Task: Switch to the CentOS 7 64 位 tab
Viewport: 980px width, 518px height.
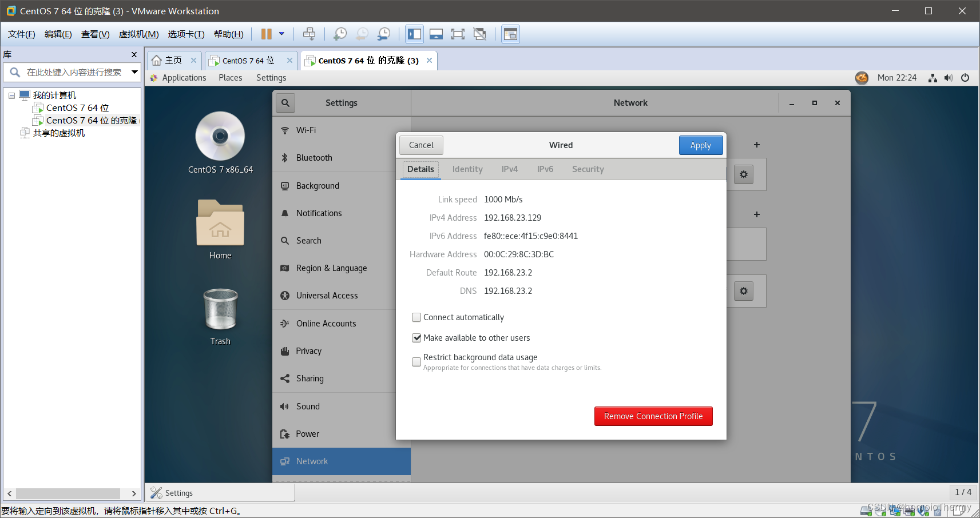Action: [x=248, y=61]
